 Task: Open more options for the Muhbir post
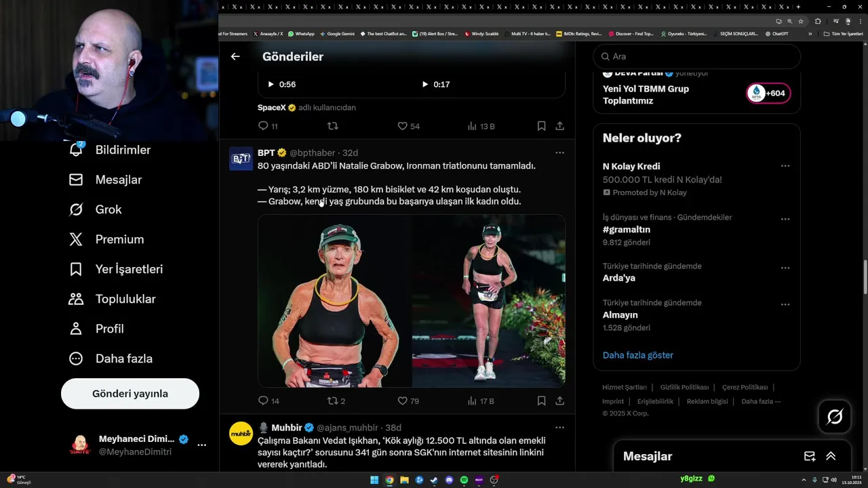559,428
